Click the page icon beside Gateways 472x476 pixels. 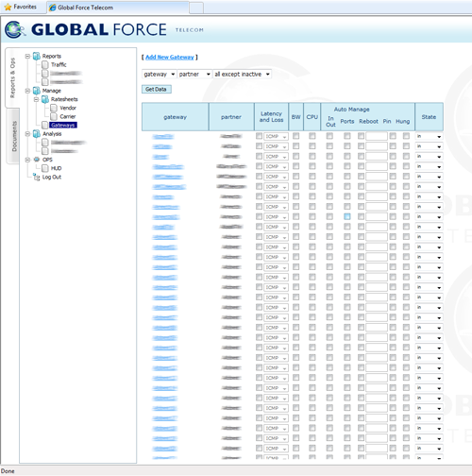(x=45, y=126)
